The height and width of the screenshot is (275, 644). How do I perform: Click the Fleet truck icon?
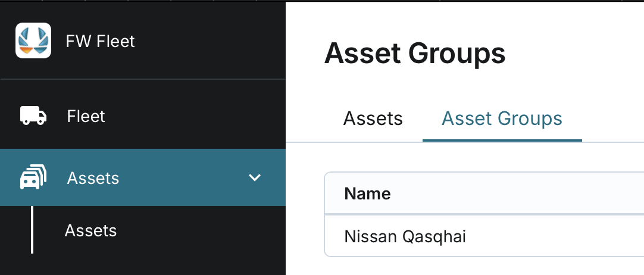[x=33, y=115]
